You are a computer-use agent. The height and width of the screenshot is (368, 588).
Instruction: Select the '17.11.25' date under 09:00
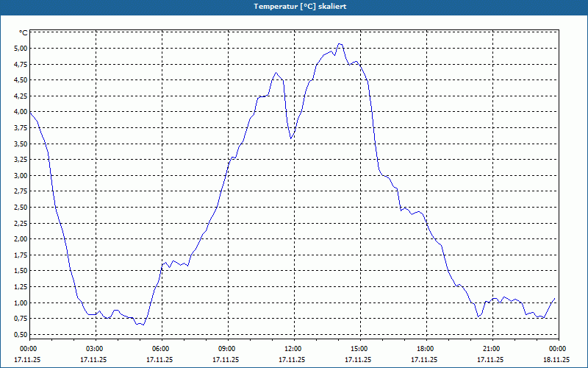click(226, 360)
